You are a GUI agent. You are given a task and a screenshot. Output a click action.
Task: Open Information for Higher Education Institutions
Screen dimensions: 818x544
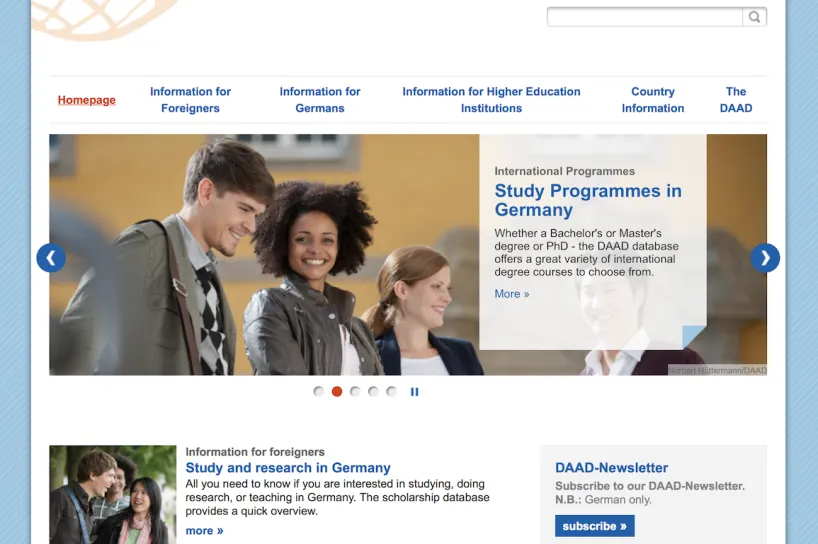coord(491,100)
